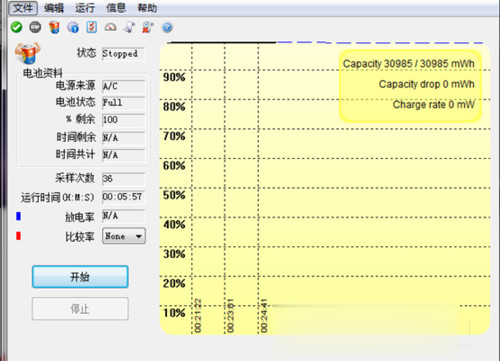
Task: Click the 运行时间 field showing 00:05:57
Action: (123, 197)
